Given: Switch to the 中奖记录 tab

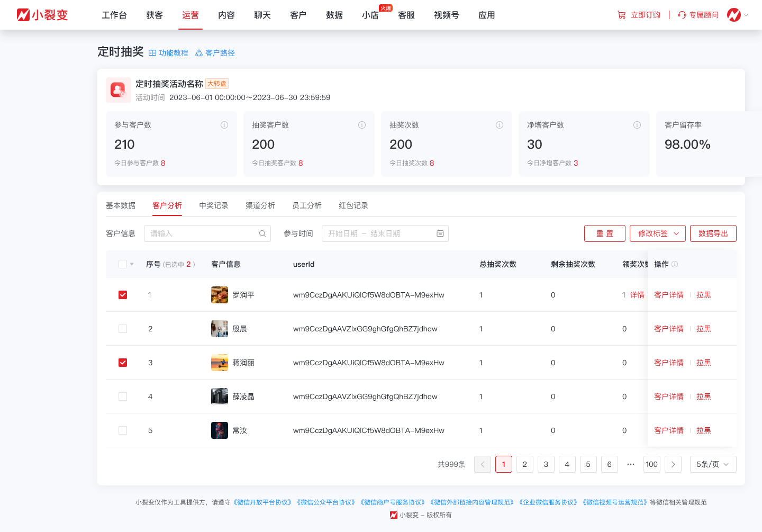Looking at the screenshot, I should [214, 205].
